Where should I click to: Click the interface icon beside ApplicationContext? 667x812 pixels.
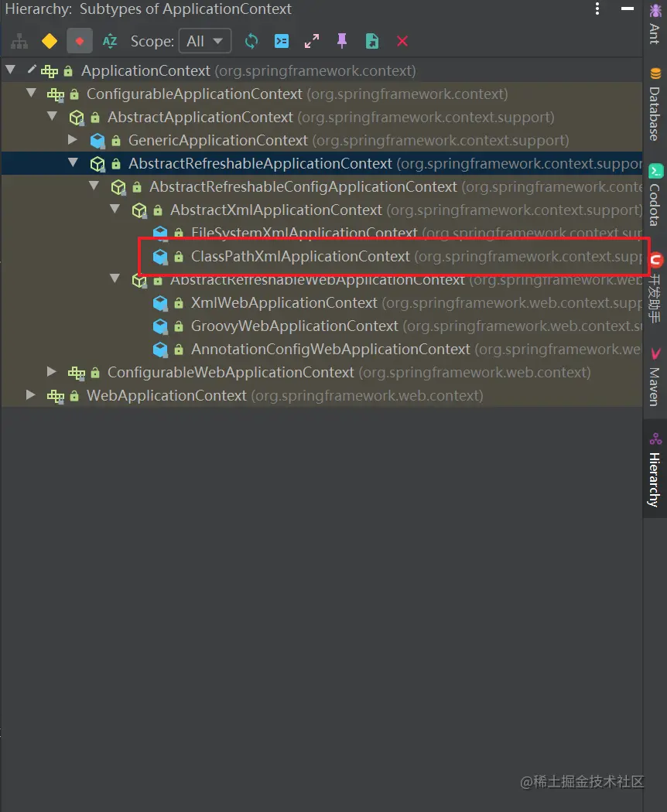tap(50, 71)
